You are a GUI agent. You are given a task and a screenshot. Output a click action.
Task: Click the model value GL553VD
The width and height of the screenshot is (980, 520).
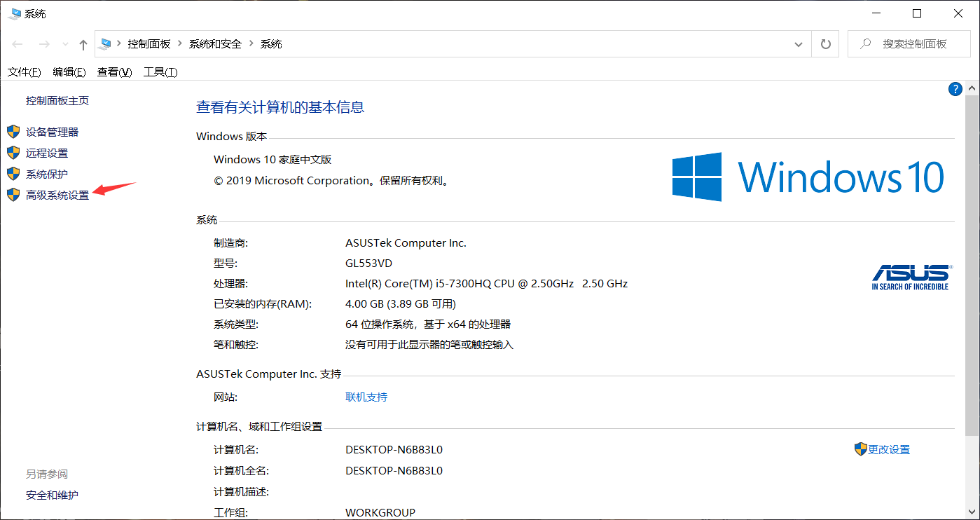click(x=368, y=264)
